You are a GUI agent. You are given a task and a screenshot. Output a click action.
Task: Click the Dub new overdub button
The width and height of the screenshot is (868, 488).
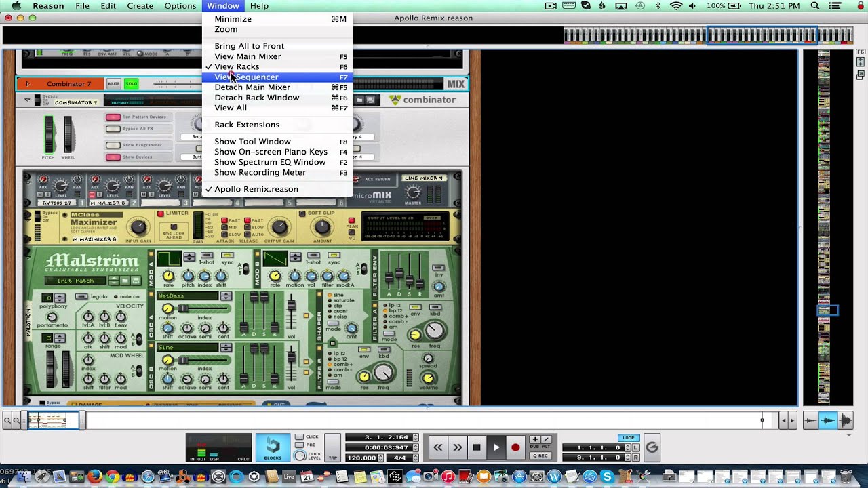point(535,440)
